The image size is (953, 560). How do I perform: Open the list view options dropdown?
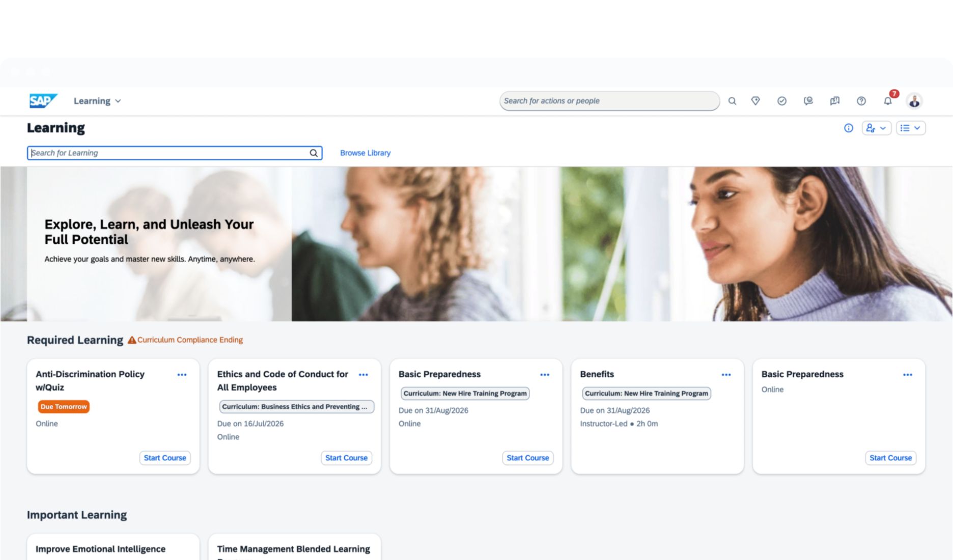pos(911,128)
